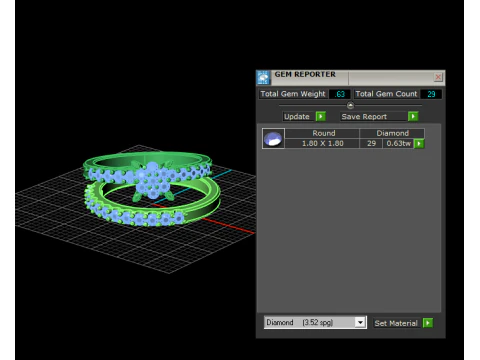Viewport: 480px width, 360px height.
Task: Click the Total Gem Weight label
Action: click(x=293, y=94)
